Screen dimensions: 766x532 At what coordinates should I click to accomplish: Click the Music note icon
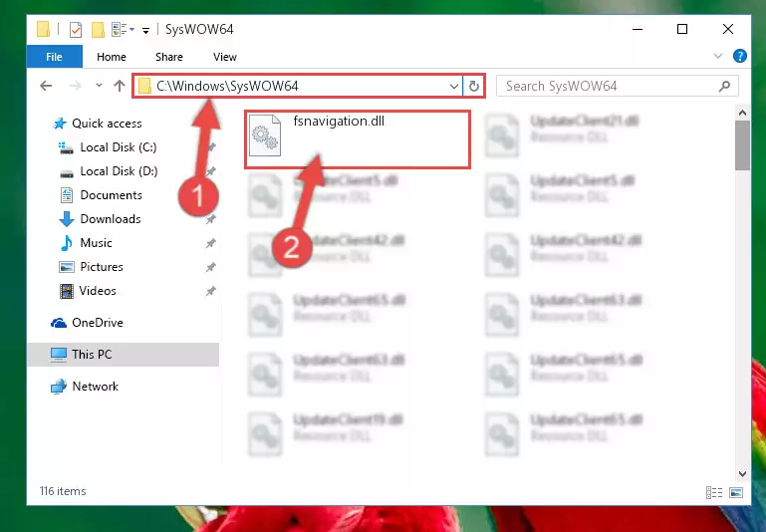tap(67, 243)
